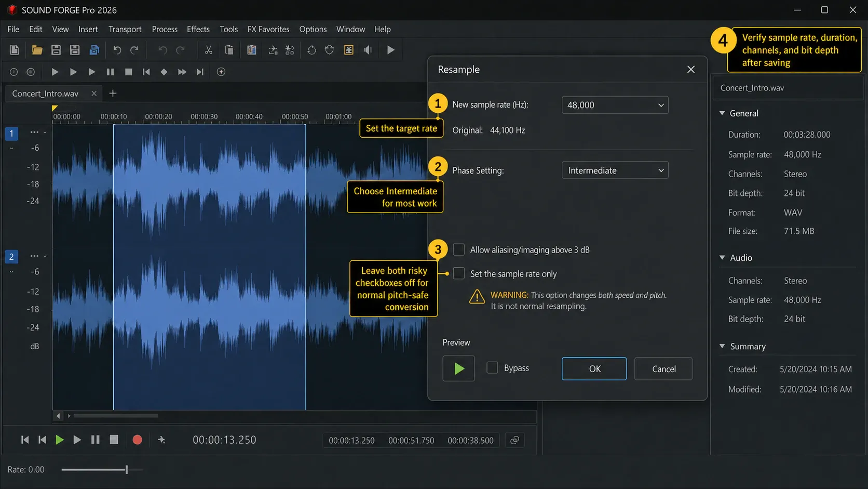This screenshot has width=868, height=489.
Task: Click the colored paste-special clipboard icon
Action: pyautogui.click(x=252, y=50)
